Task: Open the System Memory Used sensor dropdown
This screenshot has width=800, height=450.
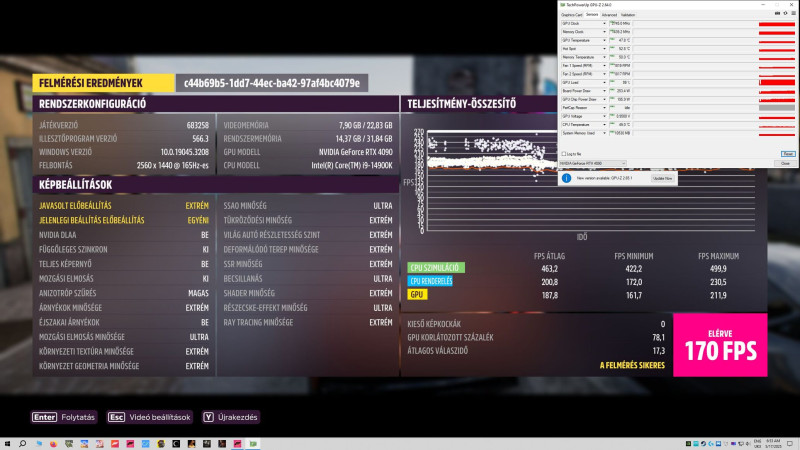Action: [604, 133]
